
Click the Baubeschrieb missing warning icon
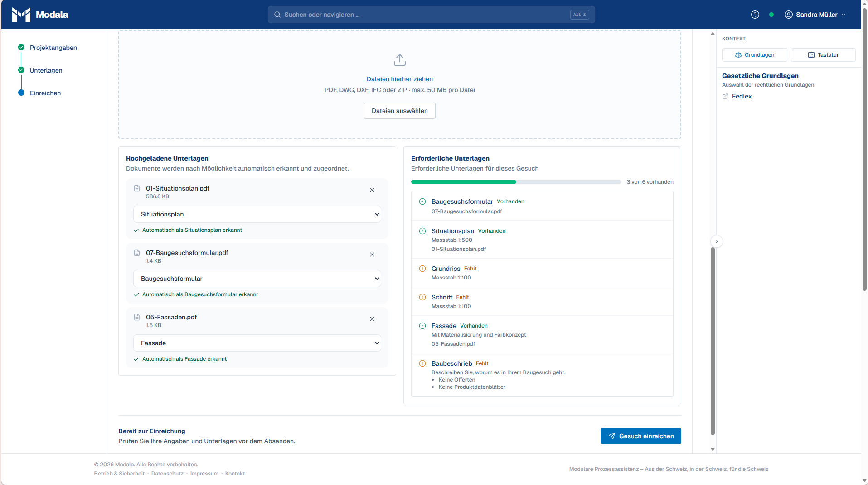(x=422, y=363)
